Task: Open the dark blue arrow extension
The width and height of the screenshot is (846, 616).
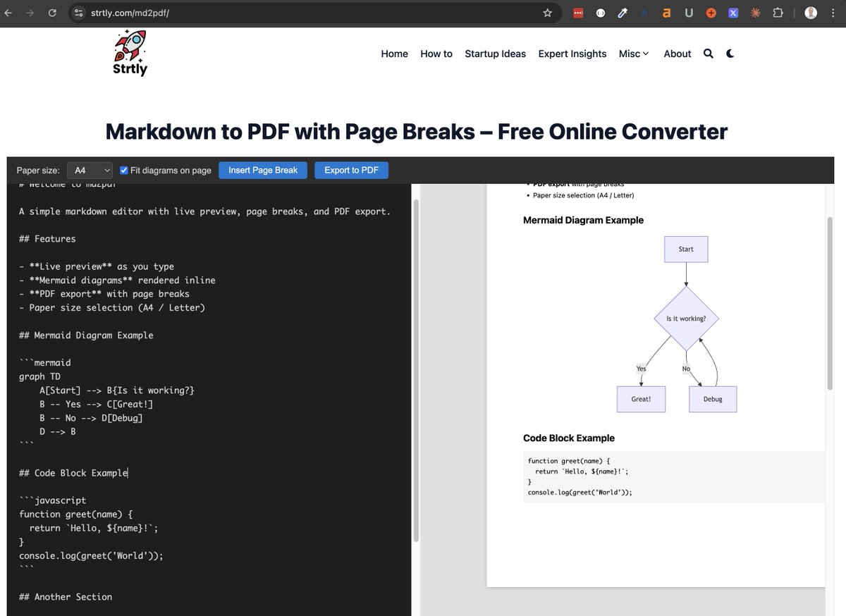Action: (644, 13)
